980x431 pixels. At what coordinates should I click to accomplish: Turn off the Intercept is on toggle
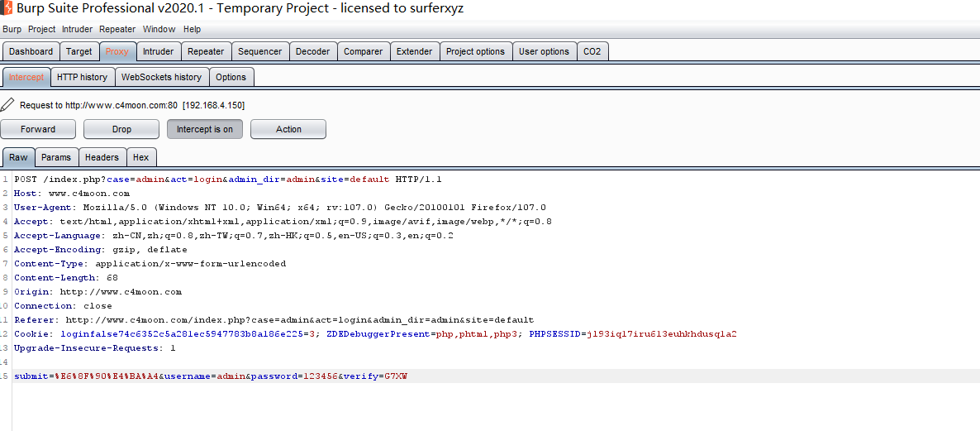205,130
